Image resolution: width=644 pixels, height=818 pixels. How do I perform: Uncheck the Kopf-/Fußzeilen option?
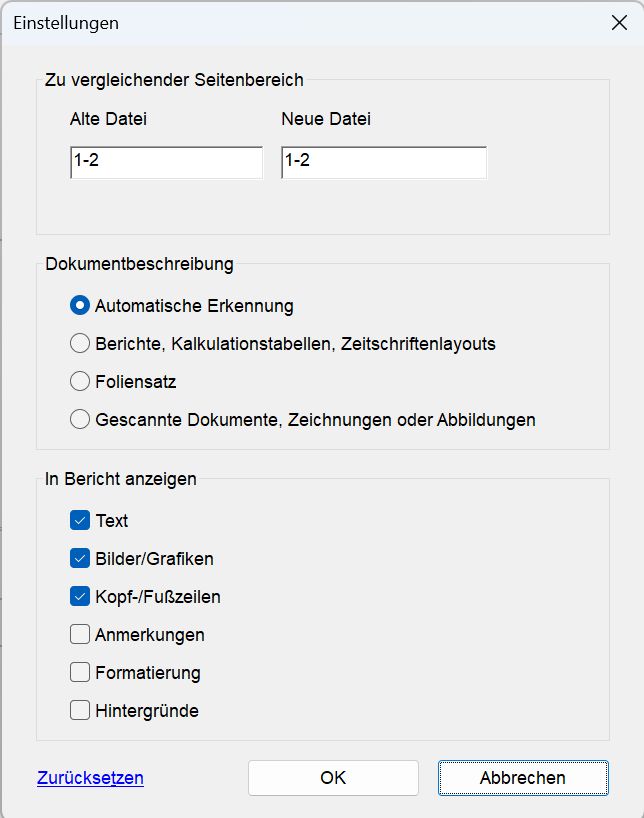[x=79, y=596]
